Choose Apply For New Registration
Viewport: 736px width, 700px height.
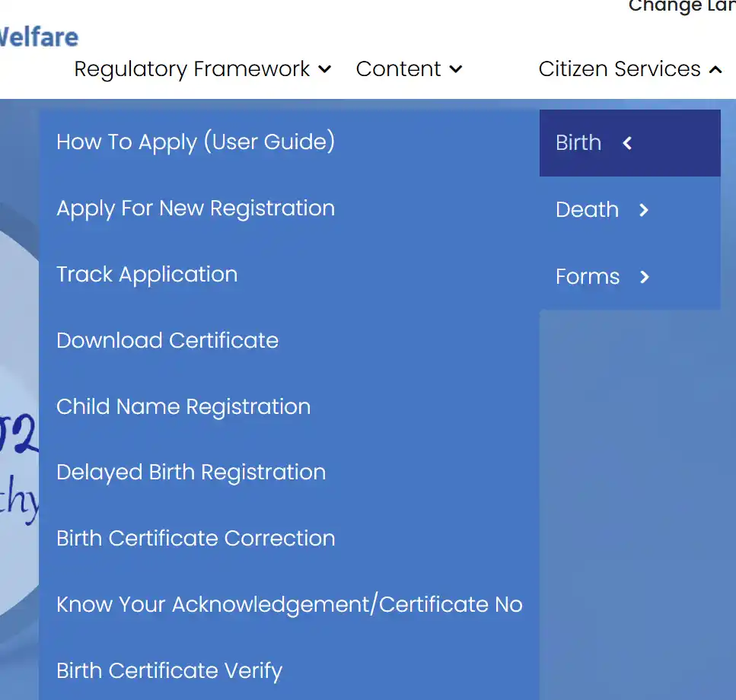coord(196,208)
